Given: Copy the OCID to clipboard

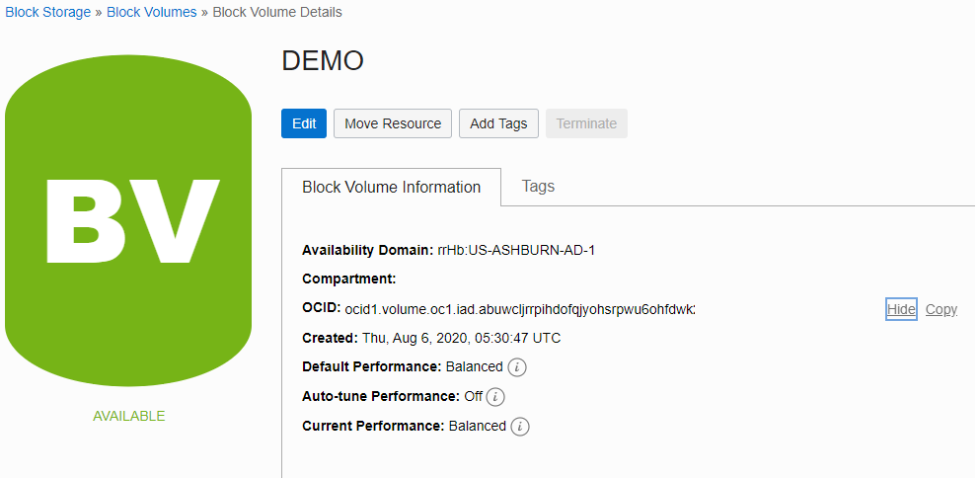Looking at the screenshot, I should (942, 309).
